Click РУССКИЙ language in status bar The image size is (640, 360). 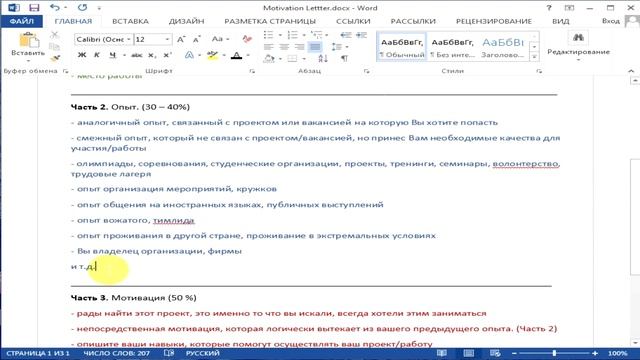pyautogui.click(x=202, y=353)
